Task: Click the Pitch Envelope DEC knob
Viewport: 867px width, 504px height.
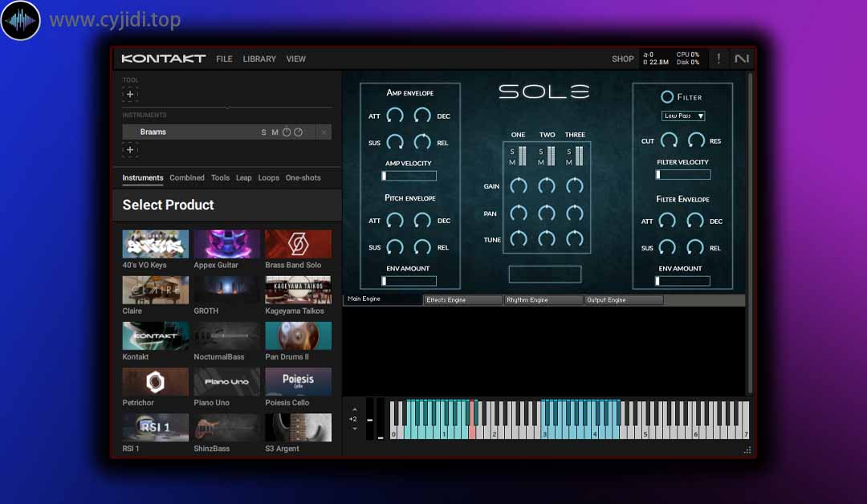Action: click(x=422, y=221)
